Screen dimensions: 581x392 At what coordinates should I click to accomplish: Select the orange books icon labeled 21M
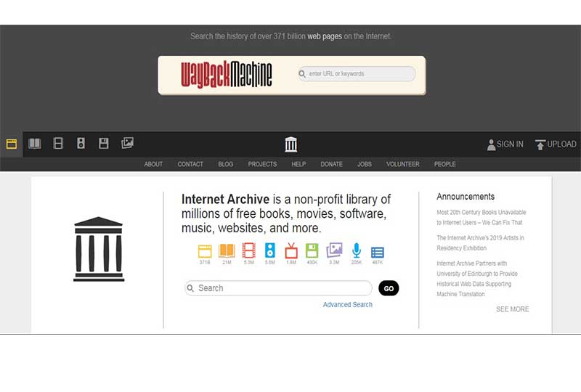pos(227,251)
